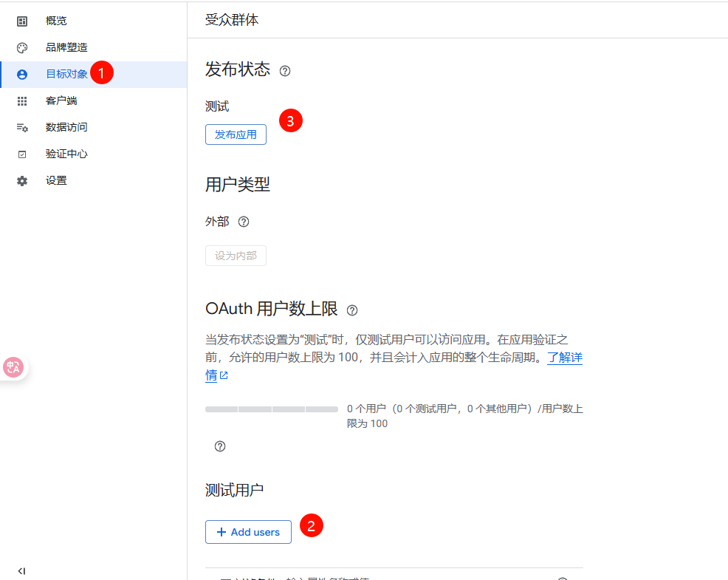Click the pink floating translate icon

[x=13, y=367]
